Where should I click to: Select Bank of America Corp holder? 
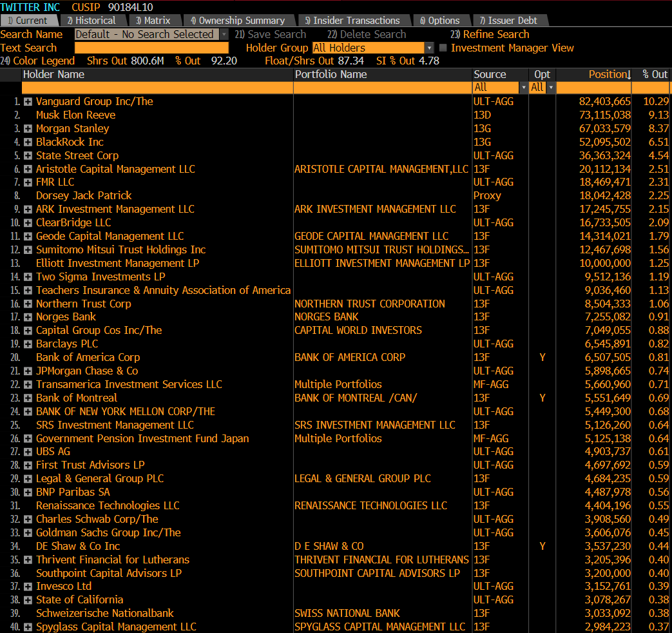tap(88, 358)
